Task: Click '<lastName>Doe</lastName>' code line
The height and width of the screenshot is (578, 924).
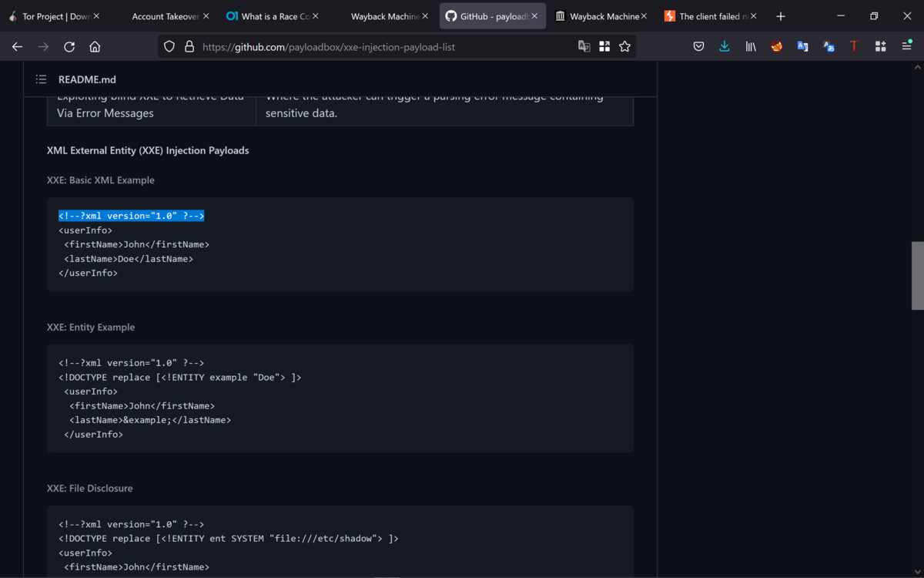Action: coord(129,259)
